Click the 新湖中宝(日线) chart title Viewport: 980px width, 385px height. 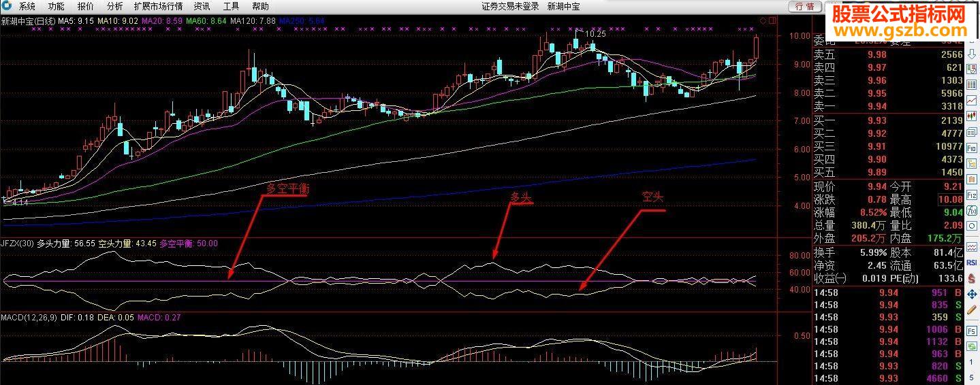point(28,21)
